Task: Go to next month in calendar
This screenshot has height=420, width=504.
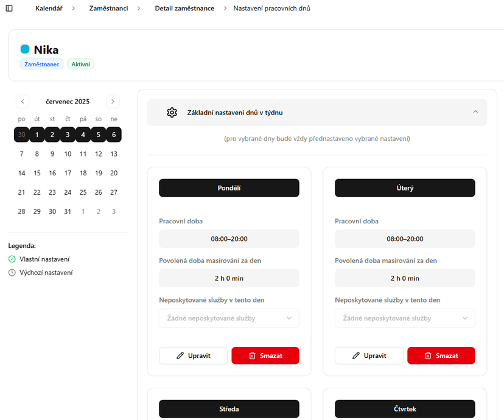Action: [x=113, y=102]
